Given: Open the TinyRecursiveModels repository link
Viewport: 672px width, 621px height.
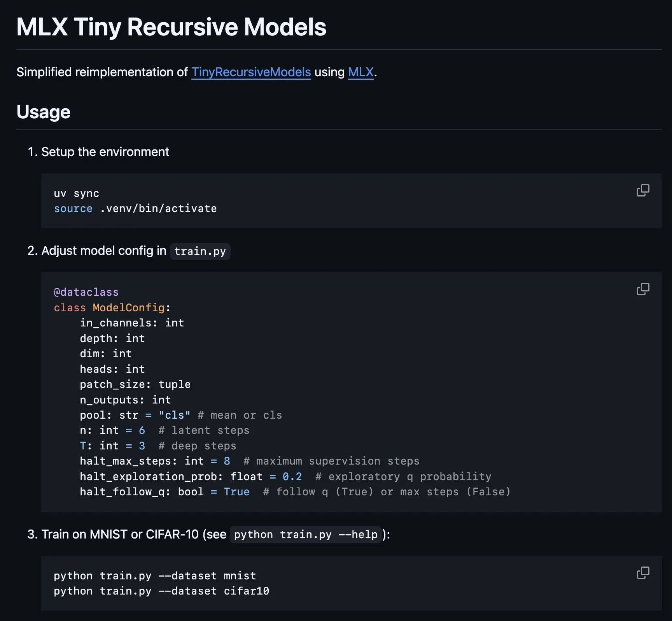Looking at the screenshot, I should [251, 72].
